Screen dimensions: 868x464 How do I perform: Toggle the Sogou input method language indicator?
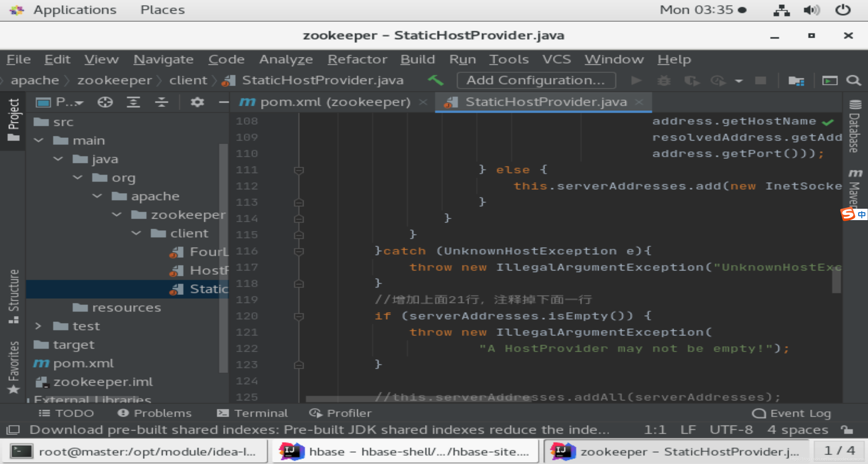click(861, 214)
